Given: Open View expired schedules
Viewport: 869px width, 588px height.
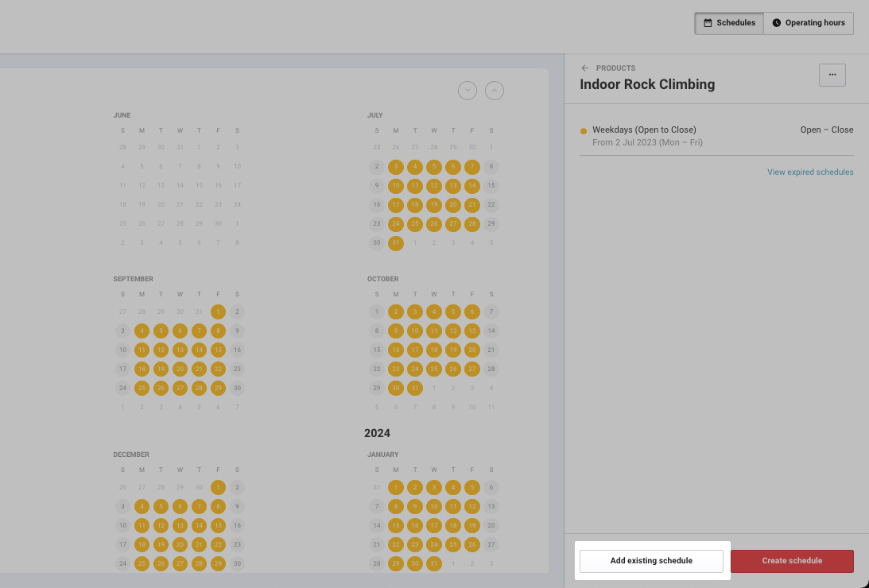Looking at the screenshot, I should coord(810,172).
